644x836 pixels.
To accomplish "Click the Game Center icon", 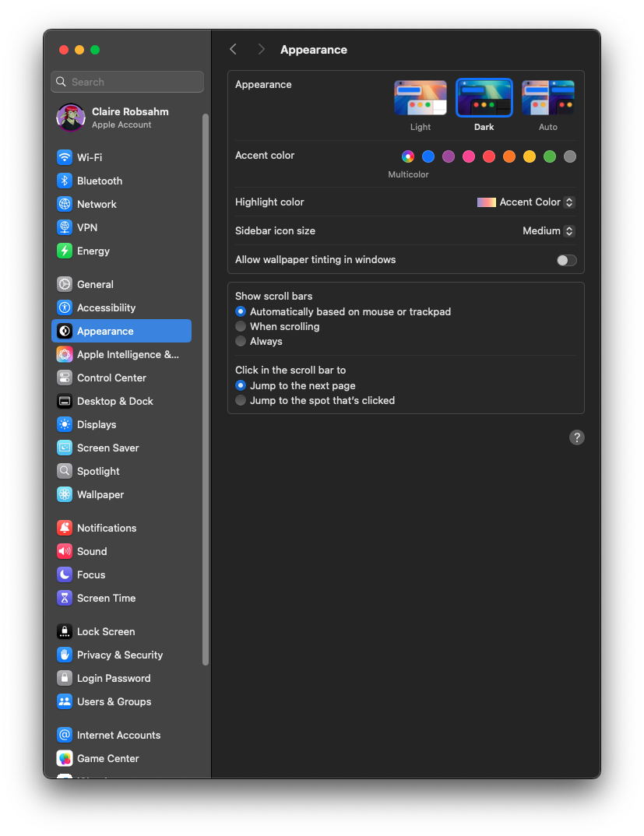I will click(65, 758).
